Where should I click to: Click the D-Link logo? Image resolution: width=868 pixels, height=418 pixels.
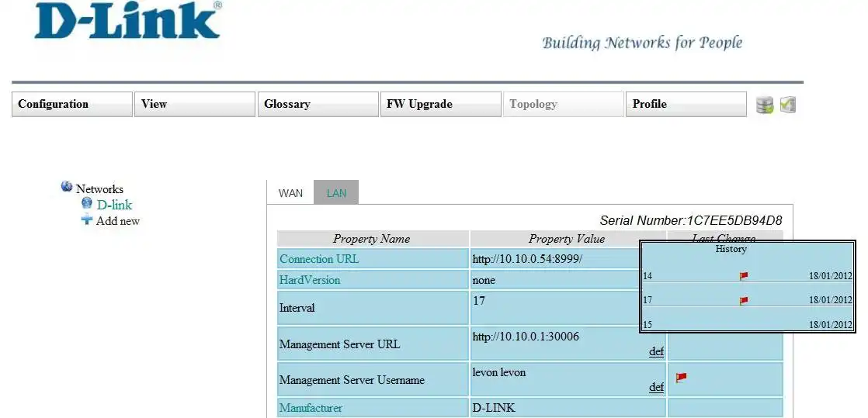coord(128,20)
